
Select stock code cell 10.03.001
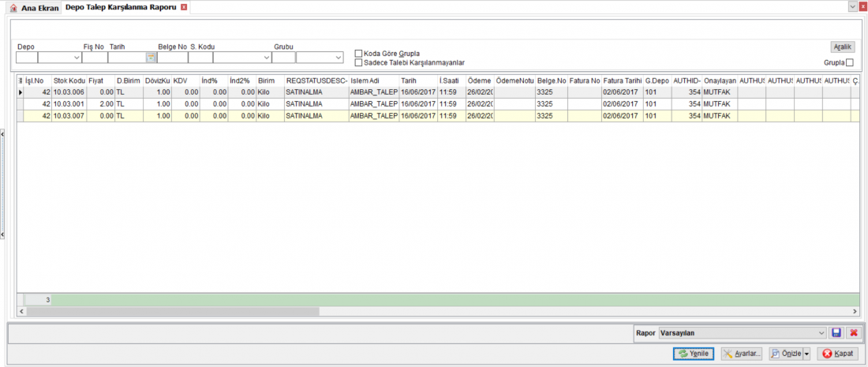pos(69,103)
